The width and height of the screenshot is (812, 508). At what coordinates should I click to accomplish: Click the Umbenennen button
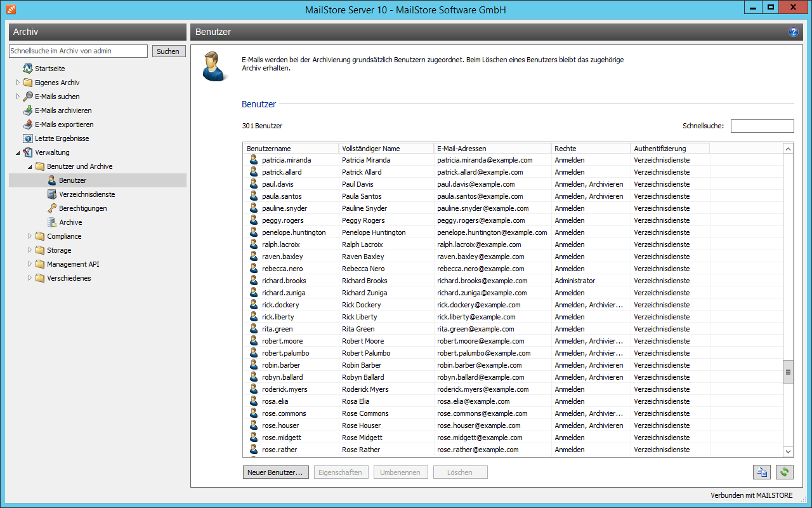pyautogui.click(x=401, y=472)
